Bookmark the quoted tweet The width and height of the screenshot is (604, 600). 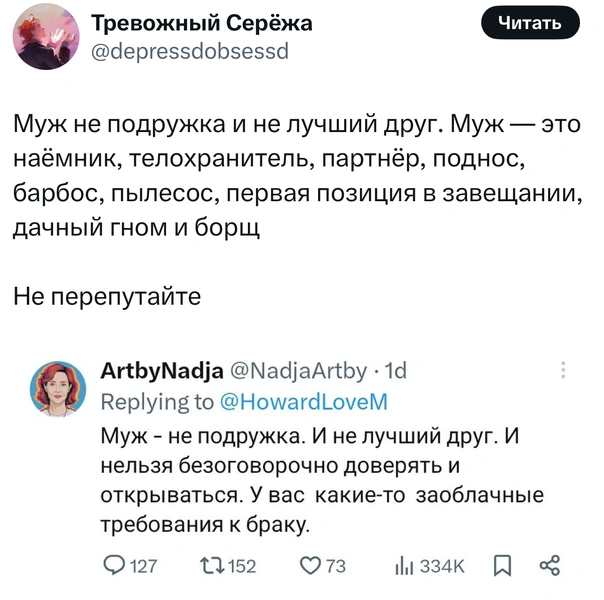502,565
